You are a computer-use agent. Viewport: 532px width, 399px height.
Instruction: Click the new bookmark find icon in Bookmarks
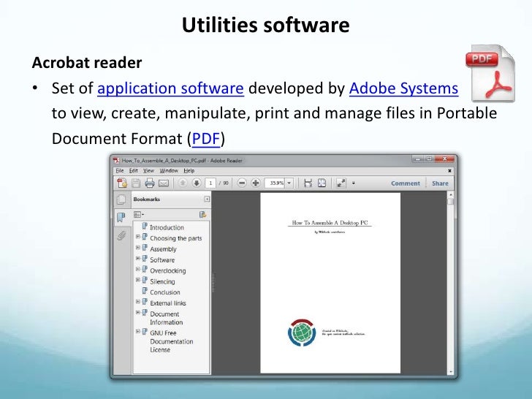click(203, 214)
